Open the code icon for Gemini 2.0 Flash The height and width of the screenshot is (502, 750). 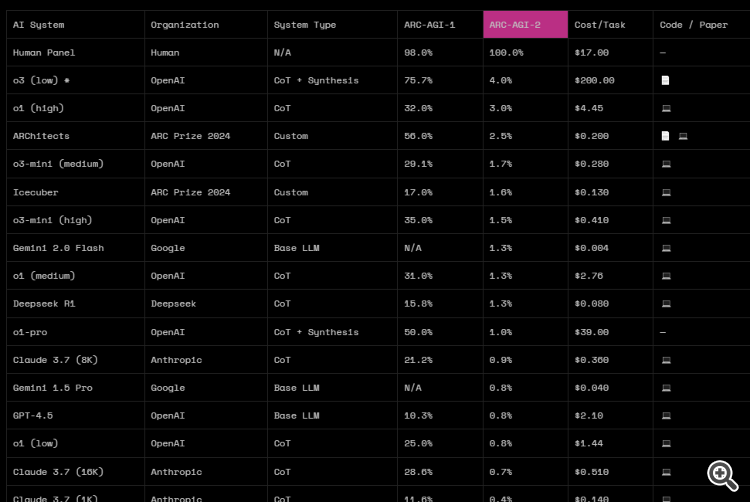pos(666,248)
